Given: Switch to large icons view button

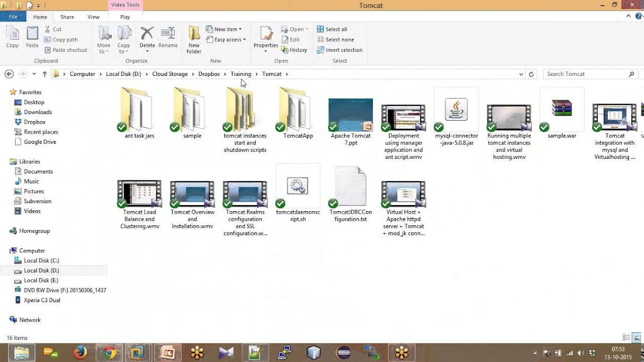Looking at the screenshot, I should point(637,338).
